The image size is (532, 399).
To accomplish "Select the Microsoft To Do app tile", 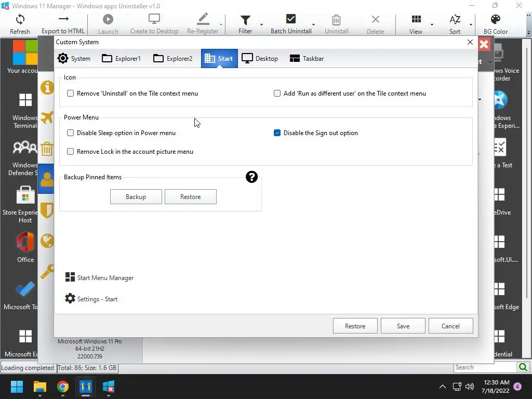I will (x=21, y=295).
